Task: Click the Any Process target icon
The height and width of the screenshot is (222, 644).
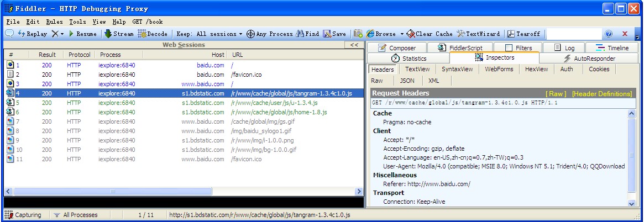Action: tap(250, 34)
